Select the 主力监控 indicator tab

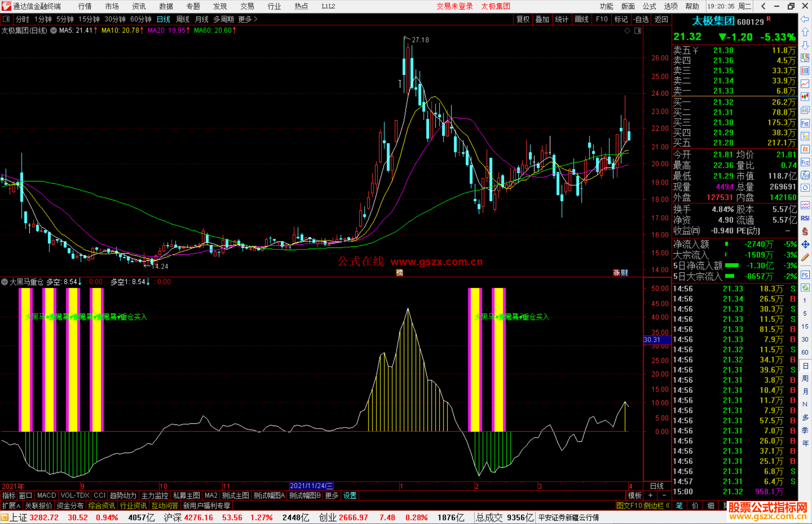click(155, 495)
